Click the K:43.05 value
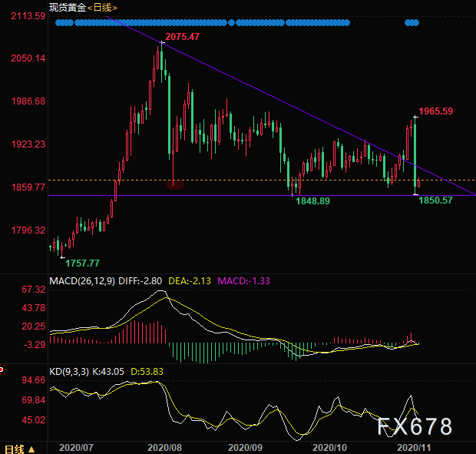This screenshot has width=476, height=454. [108, 371]
